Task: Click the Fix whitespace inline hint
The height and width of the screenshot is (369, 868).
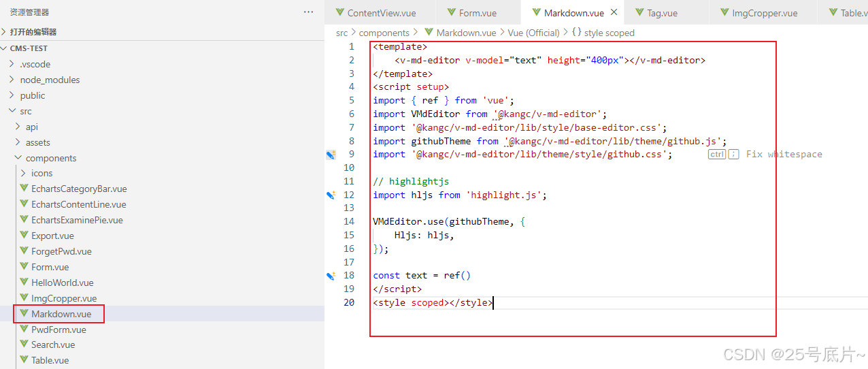Action: pos(784,155)
